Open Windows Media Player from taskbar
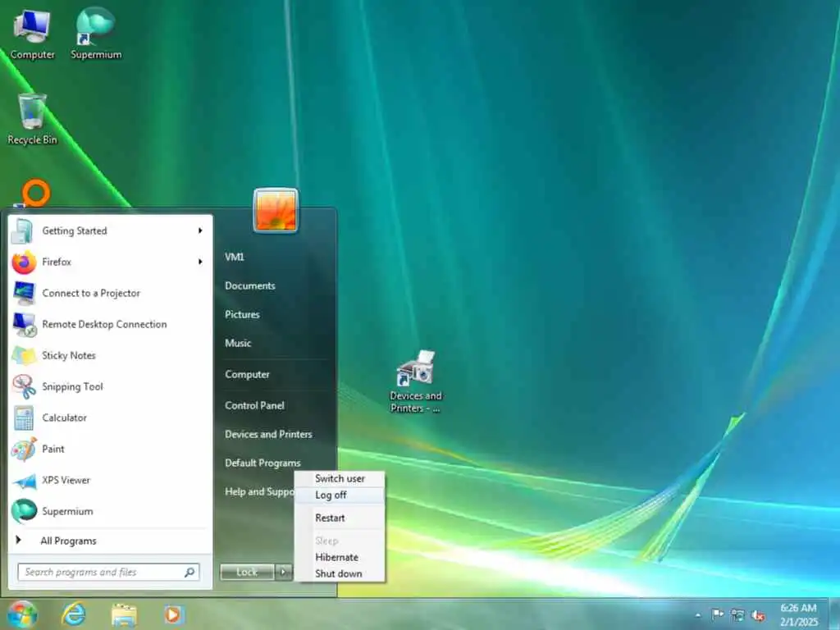This screenshot has width=840, height=630. 173,614
